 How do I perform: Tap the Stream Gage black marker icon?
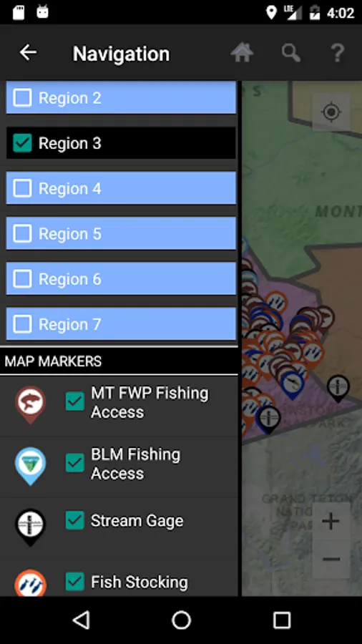(x=30, y=527)
